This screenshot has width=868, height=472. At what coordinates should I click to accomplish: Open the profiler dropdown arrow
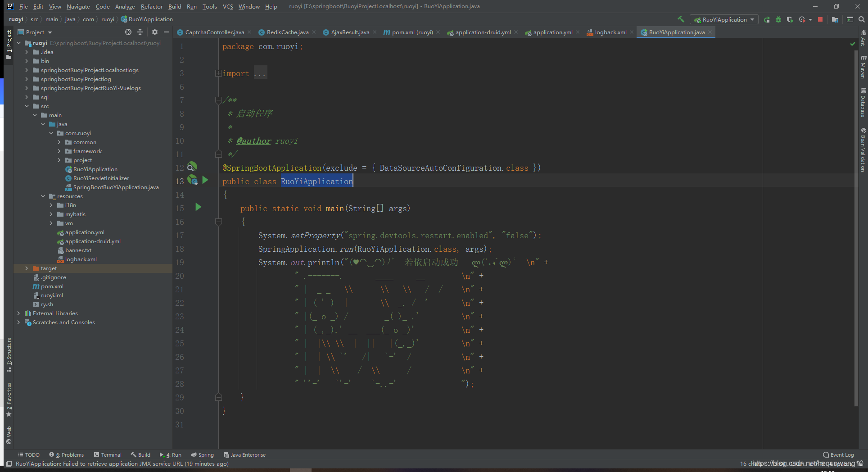pyautogui.click(x=810, y=19)
